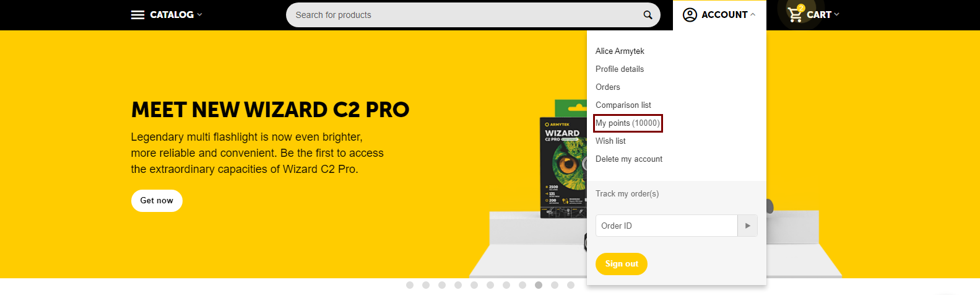Viewport: 980px width, 295px height.
Task: Open the shopping cart icon
Action: tap(796, 14)
